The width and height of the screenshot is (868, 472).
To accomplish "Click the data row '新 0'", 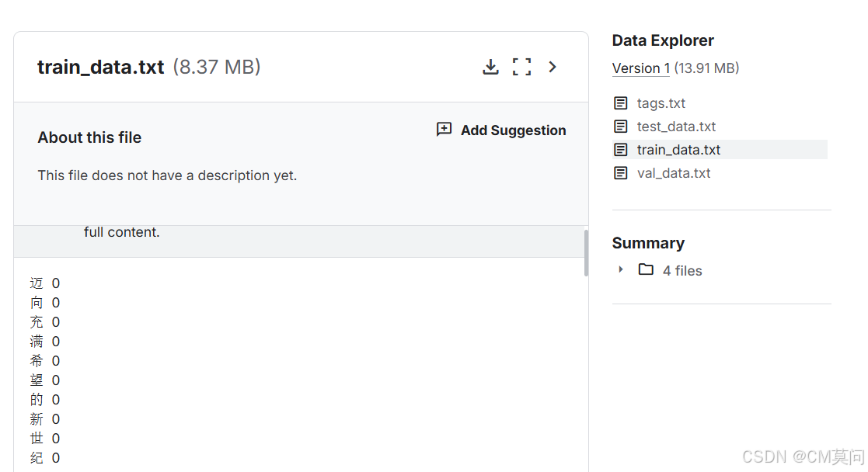I will coord(45,419).
